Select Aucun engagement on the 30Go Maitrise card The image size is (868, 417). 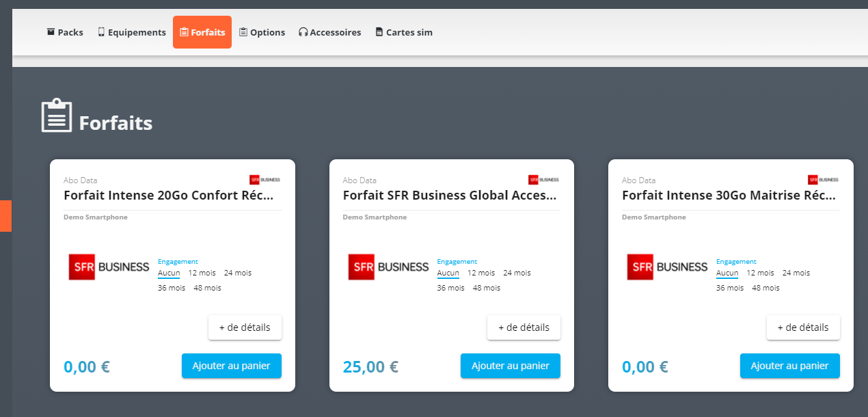(x=727, y=273)
